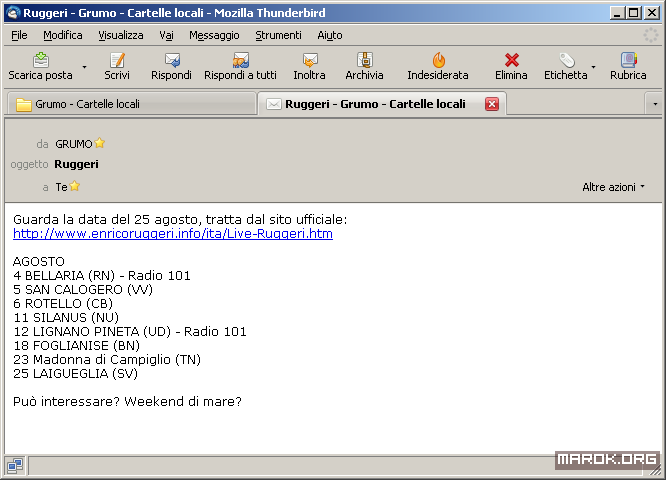Viewport: 666px width, 480px height.
Task: Forward the message with Inoltra
Action: [309, 60]
